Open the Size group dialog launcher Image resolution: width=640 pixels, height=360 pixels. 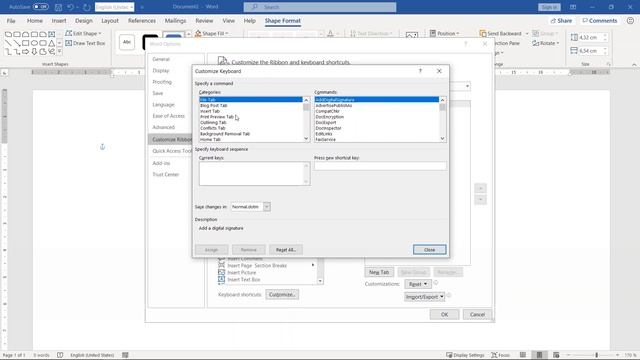pyautogui.click(x=608, y=64)
